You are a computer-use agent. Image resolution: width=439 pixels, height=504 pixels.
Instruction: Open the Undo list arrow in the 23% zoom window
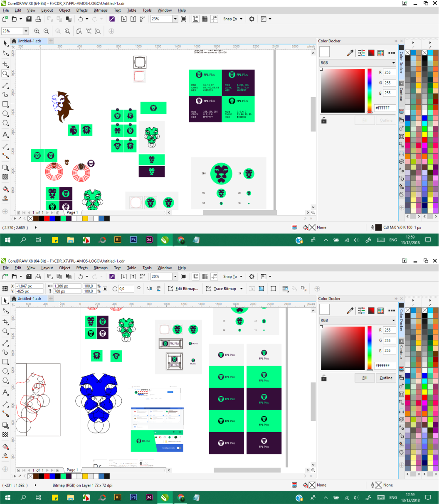86,19
